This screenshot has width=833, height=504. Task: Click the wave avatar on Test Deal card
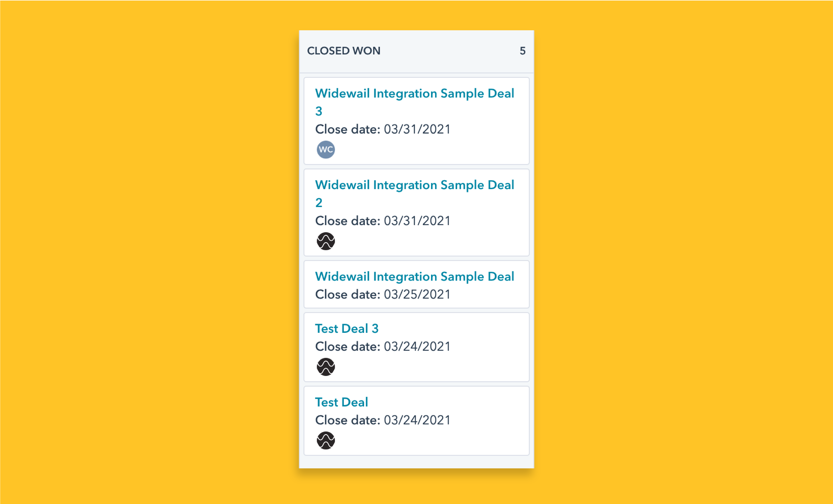point(326,441)
